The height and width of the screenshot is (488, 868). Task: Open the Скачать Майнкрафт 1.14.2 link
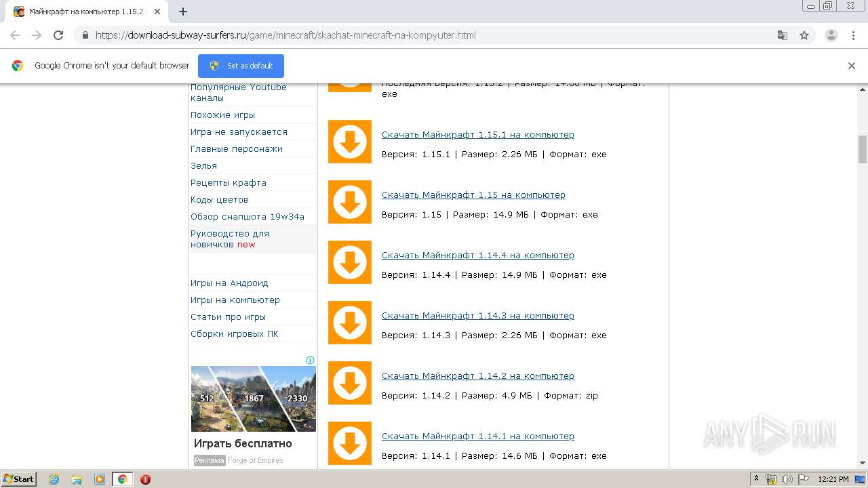pos(478,375)
